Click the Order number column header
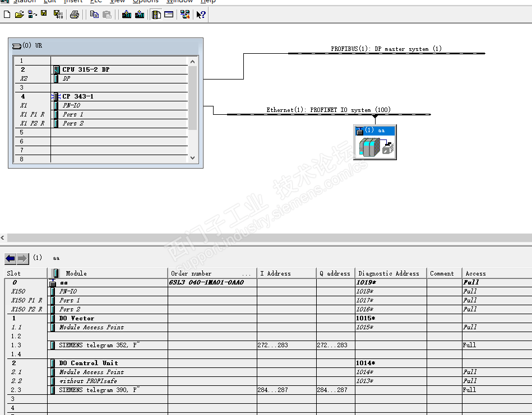Viewport: 532px width, 415px height. pyautogui.click(x=212, y=273)
